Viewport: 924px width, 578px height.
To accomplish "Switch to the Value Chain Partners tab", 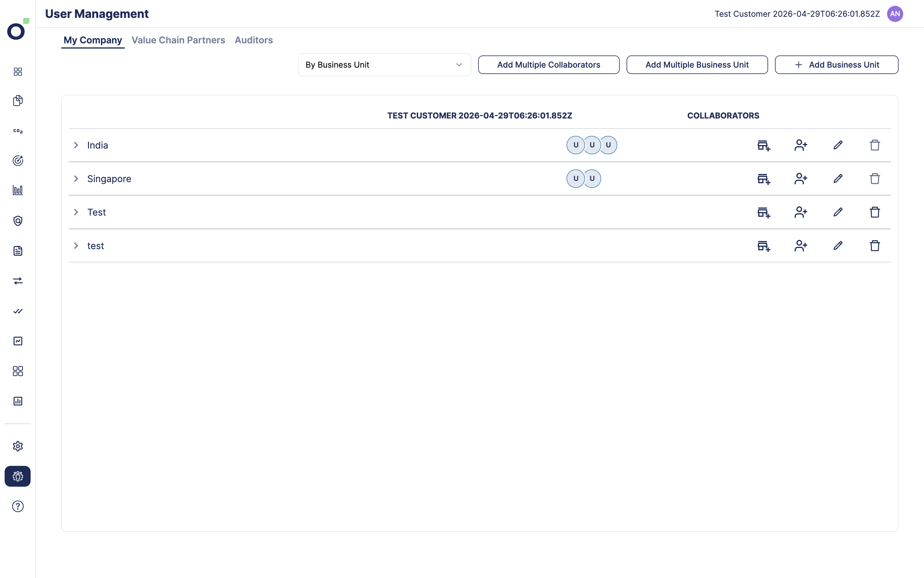I will (178, 40).
